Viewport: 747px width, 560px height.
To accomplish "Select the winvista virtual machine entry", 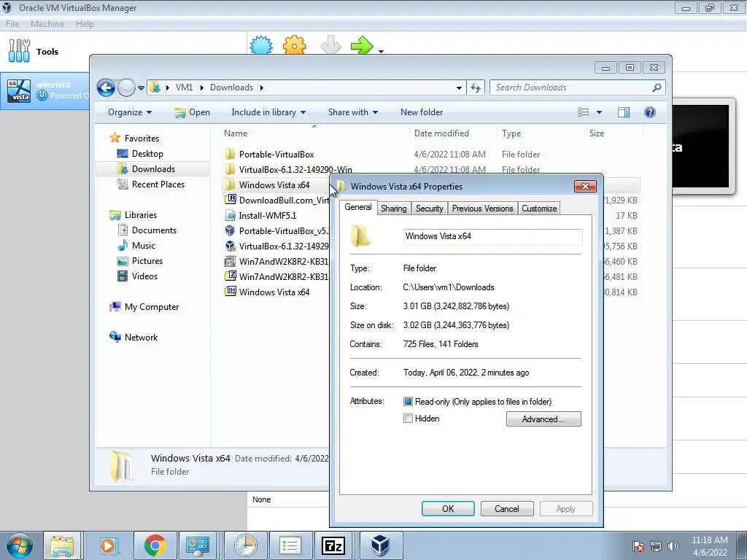I will pyautogui.click(x=45, y=90).
